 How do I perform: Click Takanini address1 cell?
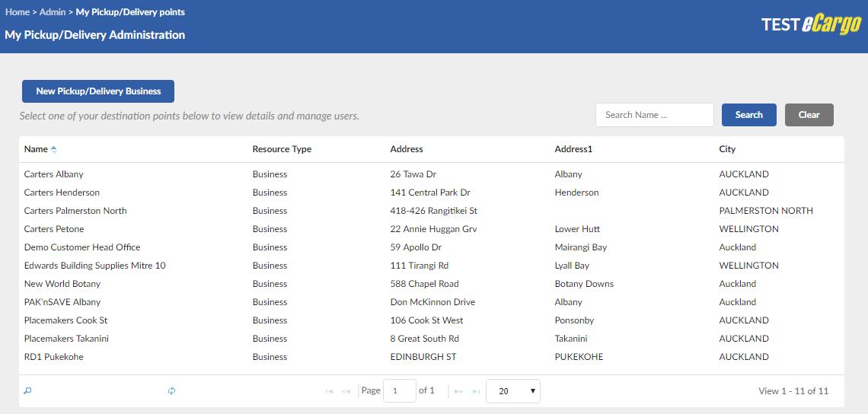[571, 338]
